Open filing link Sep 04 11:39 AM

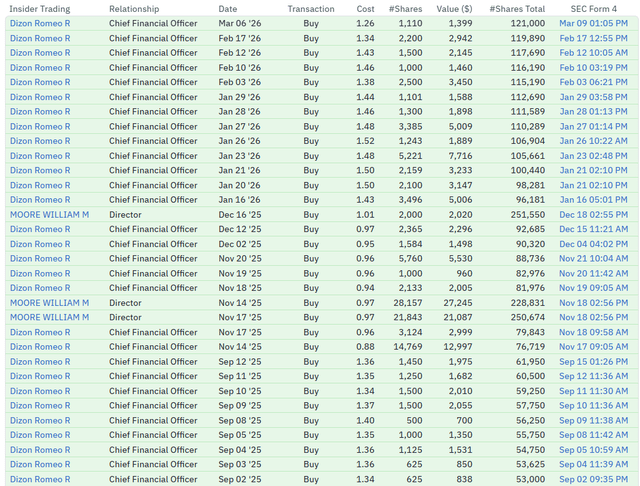(593, 464)
